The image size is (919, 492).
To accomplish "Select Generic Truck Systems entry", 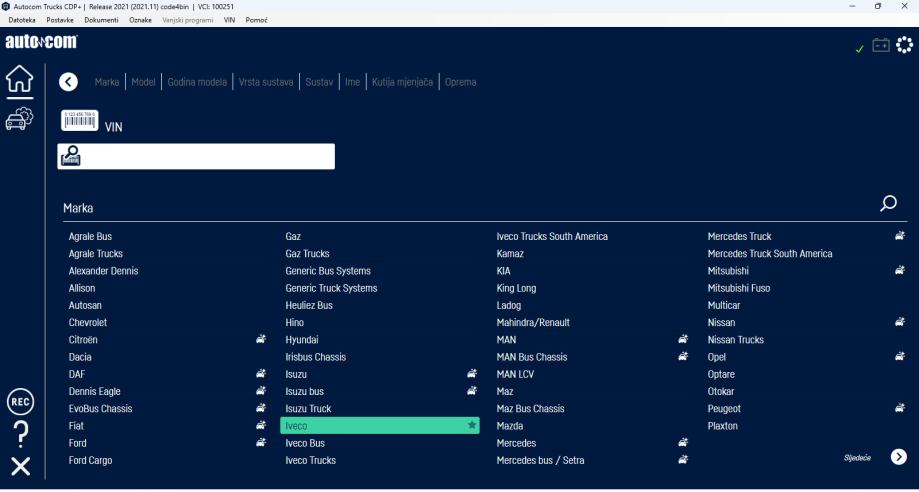I will click(x=331, y=288).
